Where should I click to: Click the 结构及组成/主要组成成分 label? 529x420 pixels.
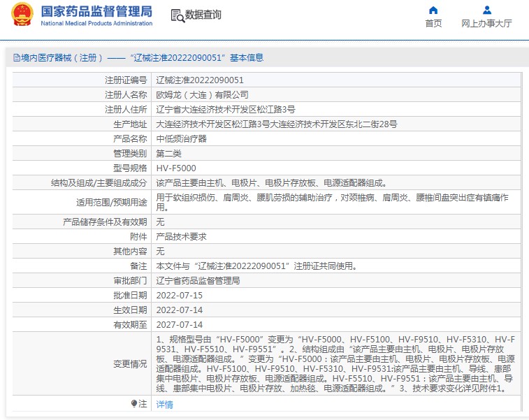click(99, 183)
